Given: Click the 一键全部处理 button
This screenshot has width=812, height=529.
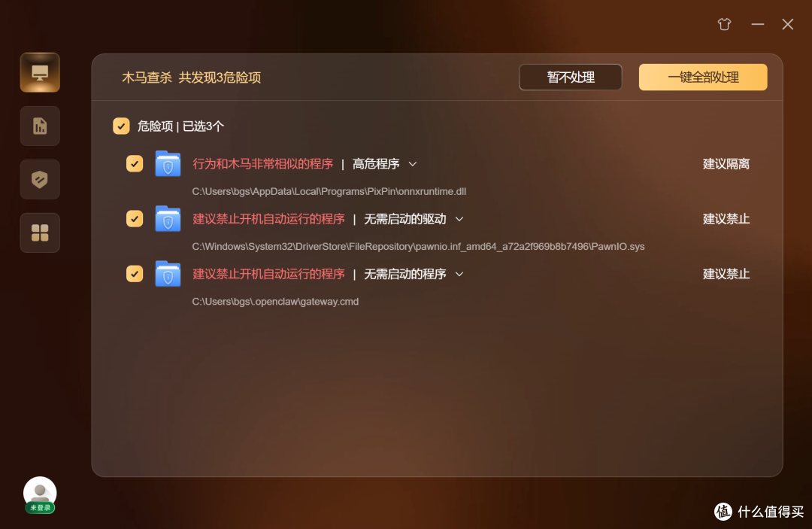Looking at the screenshot, I should point(703,78).
